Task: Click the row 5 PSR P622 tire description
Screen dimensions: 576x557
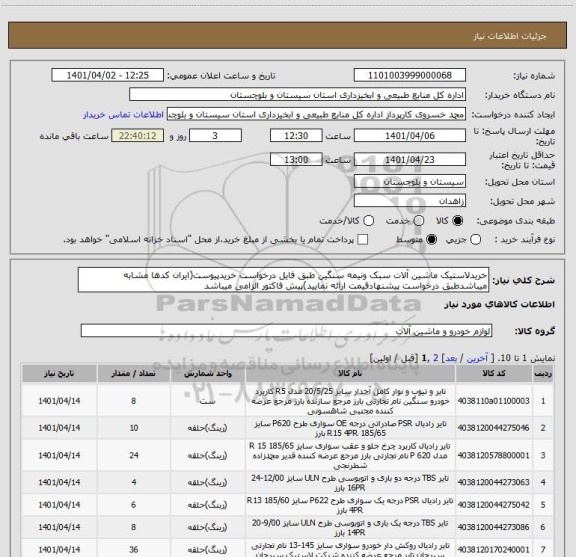Action: pos(350,505)
